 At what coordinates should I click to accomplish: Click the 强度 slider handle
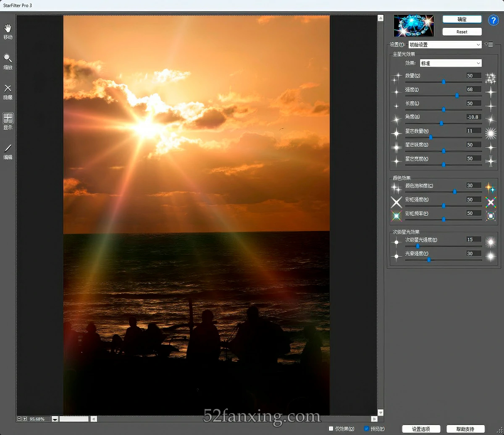[x=457, y=96]
